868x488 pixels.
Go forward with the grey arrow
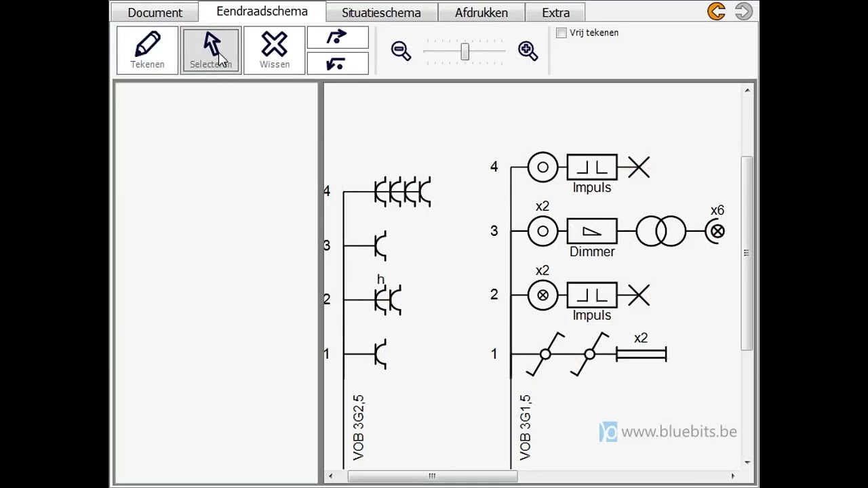(x=744, y=12)
